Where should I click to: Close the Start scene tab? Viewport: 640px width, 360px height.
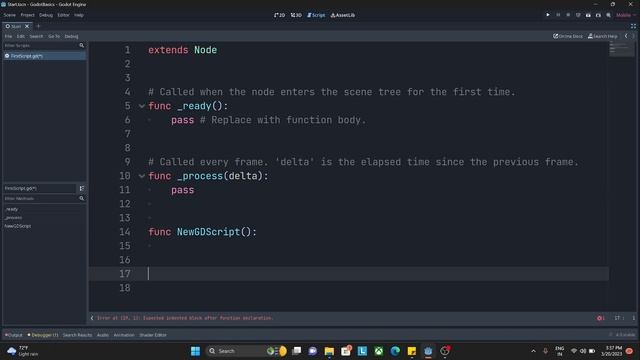pos(27,26)
